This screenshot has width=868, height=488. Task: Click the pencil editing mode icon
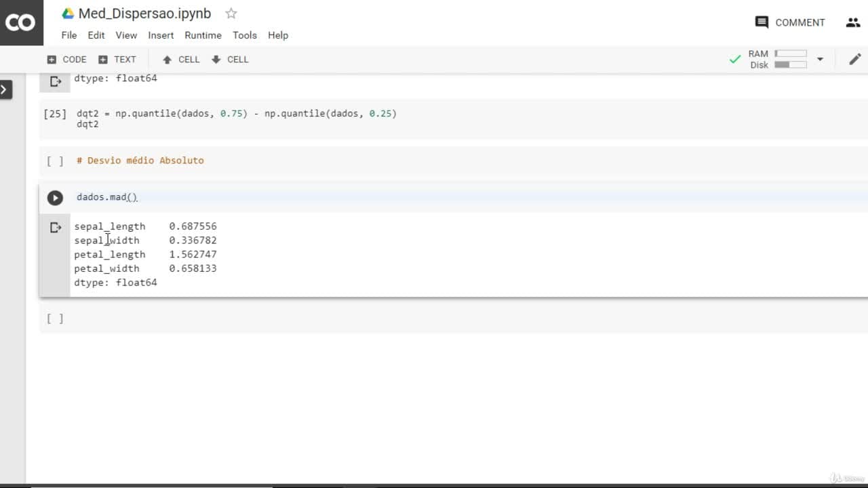(855, 60)
